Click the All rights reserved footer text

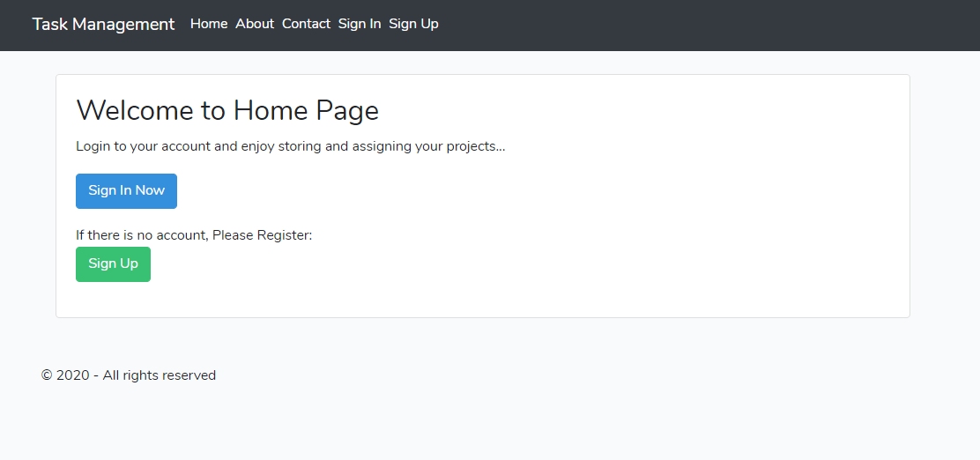160,375
